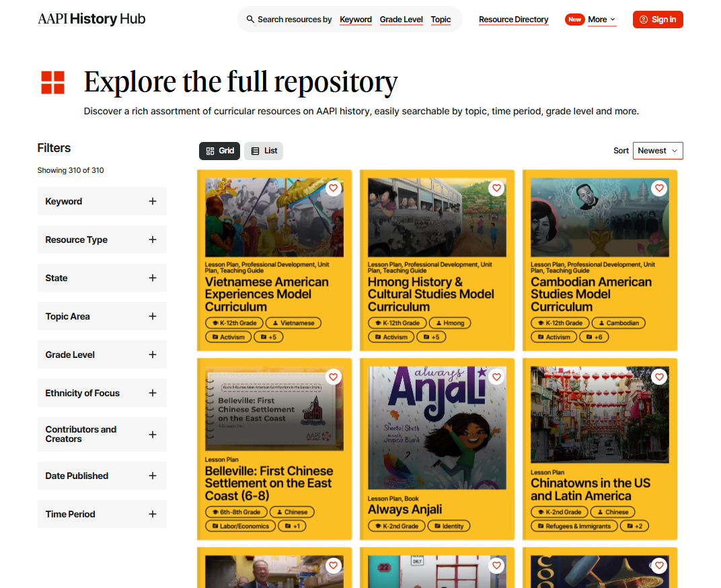Favorite the Vietnamese American Experiences curriculum heart
Viewport: 721px width, 588px height.
(x=334, y=188)
